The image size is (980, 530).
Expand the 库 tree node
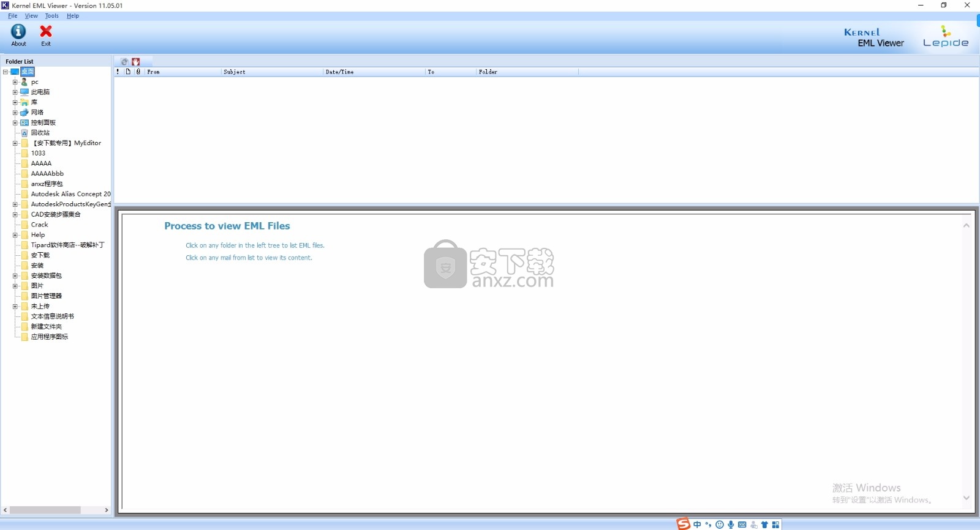[x=15, y=102]
